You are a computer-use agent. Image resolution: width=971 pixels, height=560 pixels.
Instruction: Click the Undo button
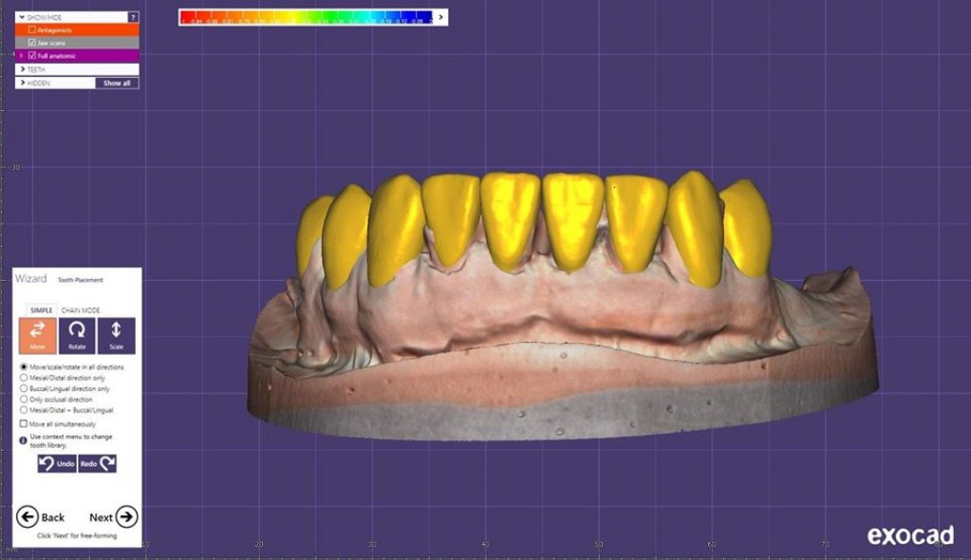point(56,463)
